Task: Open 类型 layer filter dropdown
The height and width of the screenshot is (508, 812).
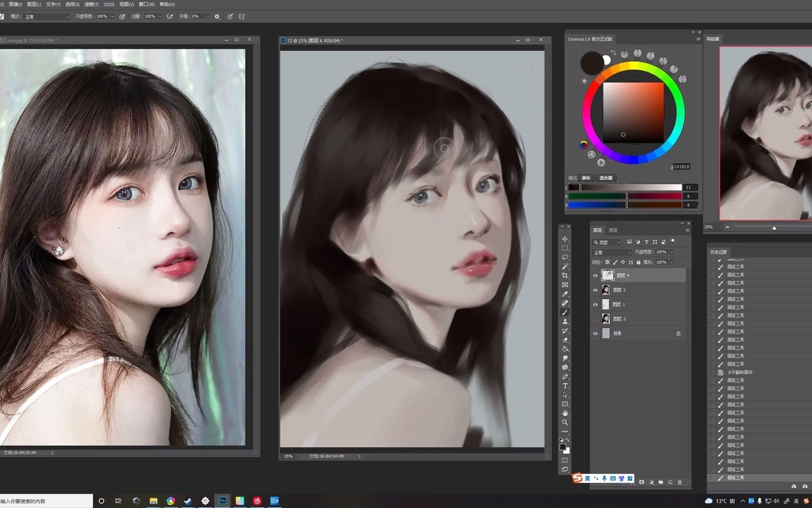Action: click(x=607, y=242)
